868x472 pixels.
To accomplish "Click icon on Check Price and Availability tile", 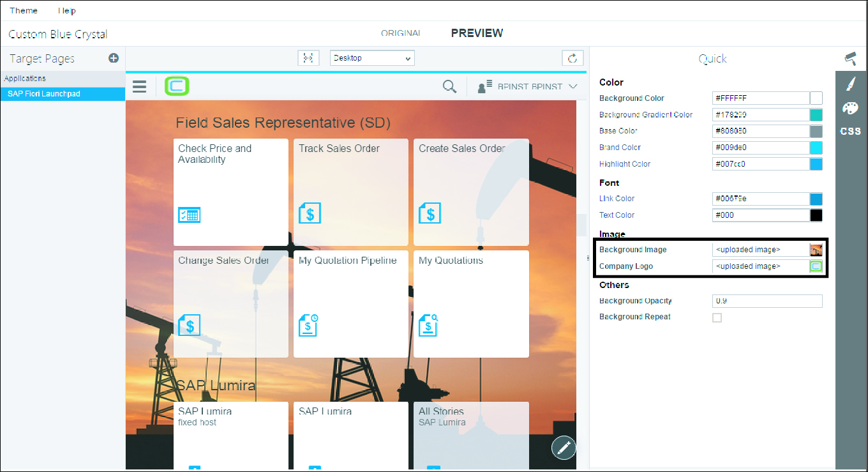I will (189, 214).
